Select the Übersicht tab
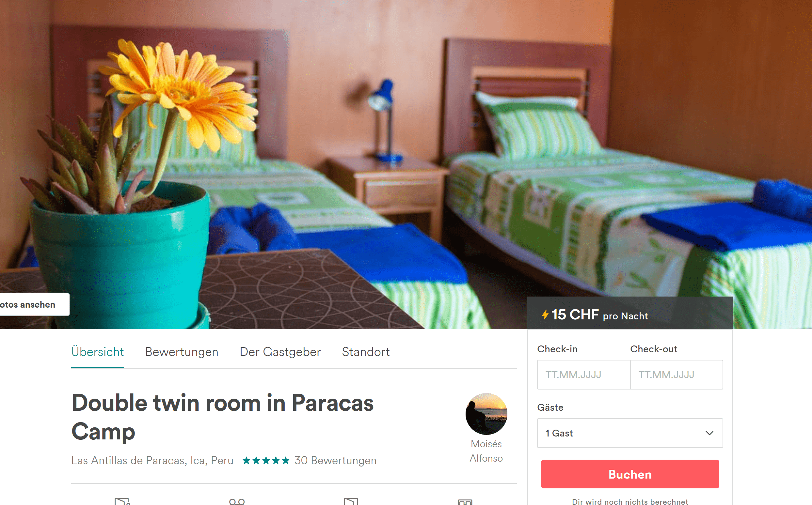Viewport: 812px width, 505px height. [x=97, y=352]
